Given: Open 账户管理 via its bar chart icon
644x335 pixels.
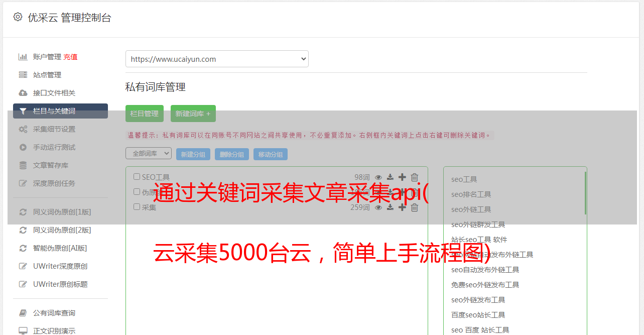Looking at the screenshot, I should [x=23, y=57].
